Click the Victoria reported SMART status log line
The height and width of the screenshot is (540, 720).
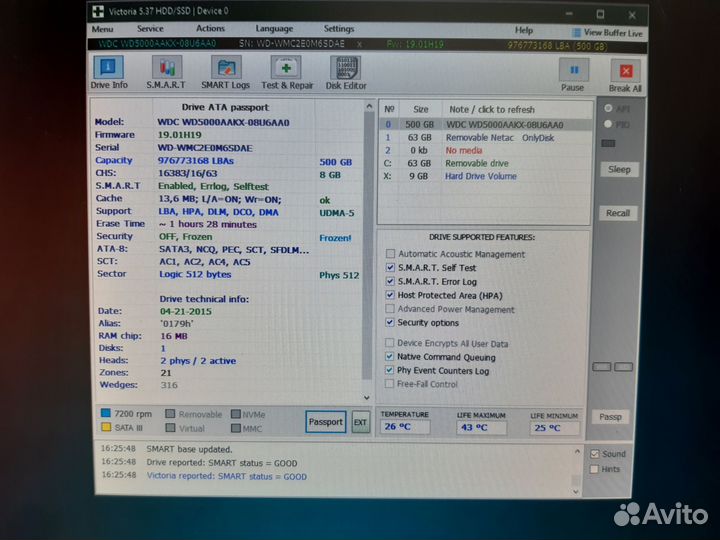227,476
